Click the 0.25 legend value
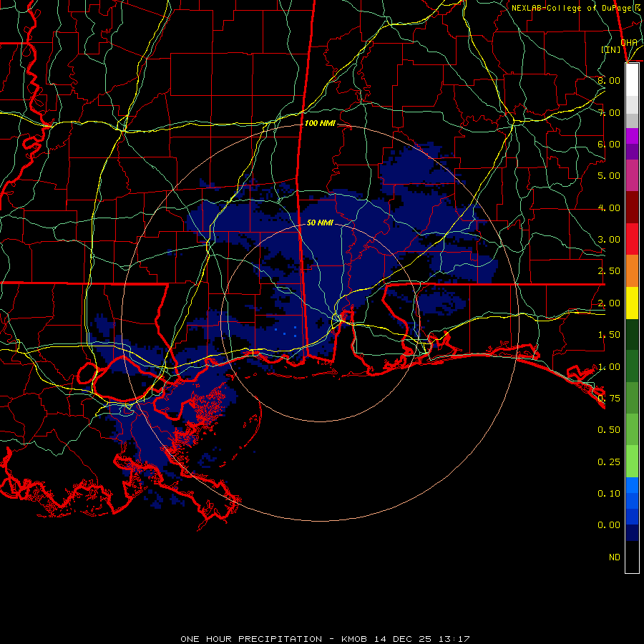This screenshot has width=644, height=644. (609, 462)
